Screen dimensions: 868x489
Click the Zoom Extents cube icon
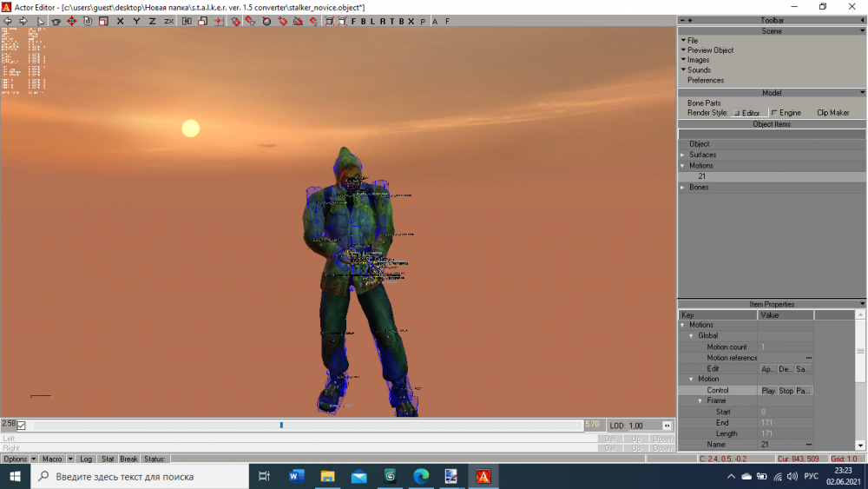click(329, 21)
